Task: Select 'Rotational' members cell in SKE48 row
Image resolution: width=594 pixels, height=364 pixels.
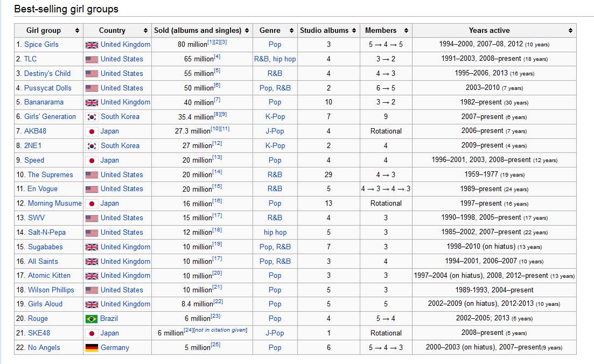Action: (386, 333)
